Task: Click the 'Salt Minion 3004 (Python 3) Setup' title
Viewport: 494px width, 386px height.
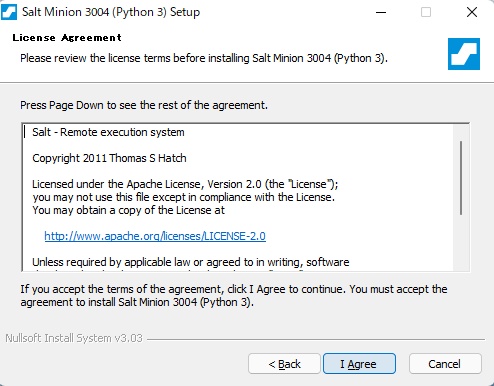Action: pos(111,12)
